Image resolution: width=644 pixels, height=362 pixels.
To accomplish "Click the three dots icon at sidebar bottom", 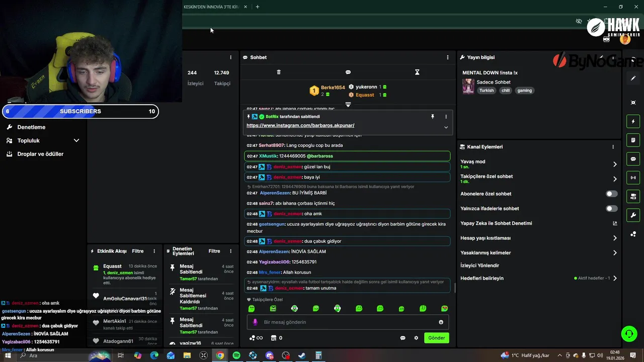I will pyautogui.click(x=633, y=234).
